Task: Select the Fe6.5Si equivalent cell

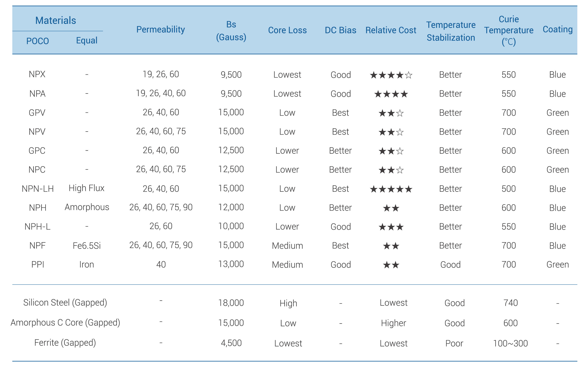Action: coord(87,246)
